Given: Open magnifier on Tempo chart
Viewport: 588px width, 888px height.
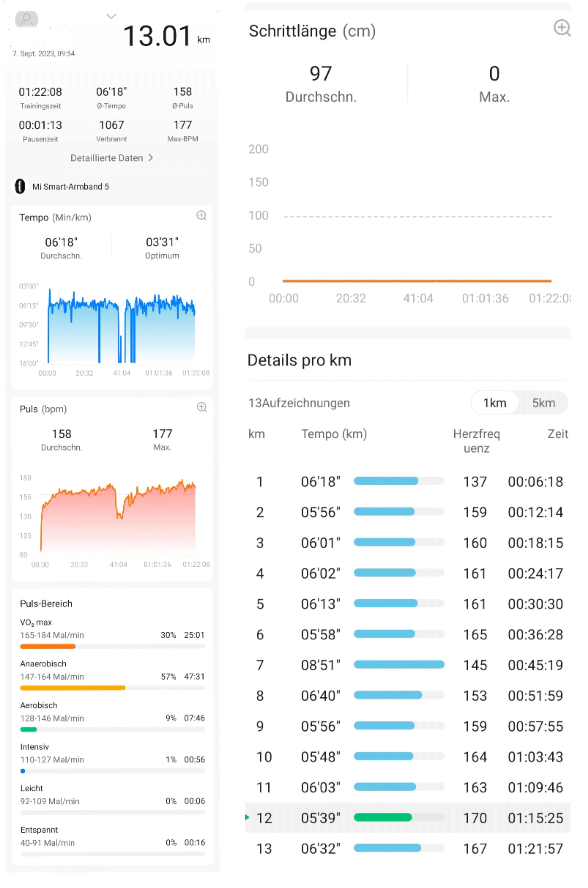Looking at the screenshot, I should tap(201, 215).
